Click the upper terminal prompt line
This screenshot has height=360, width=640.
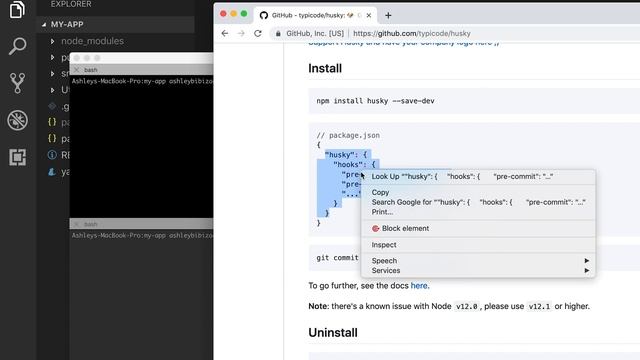[x=142, y=81]
